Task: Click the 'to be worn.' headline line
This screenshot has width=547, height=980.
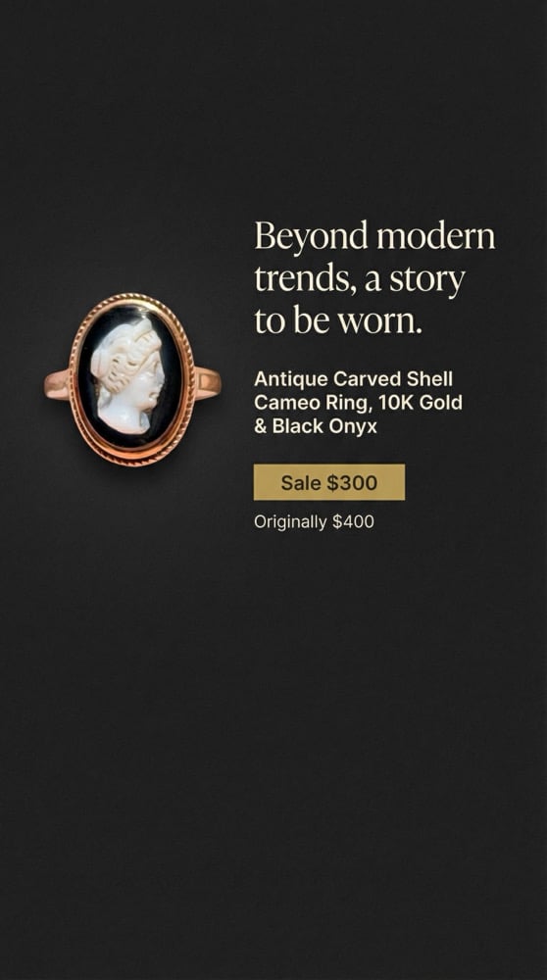Action: 338,320
